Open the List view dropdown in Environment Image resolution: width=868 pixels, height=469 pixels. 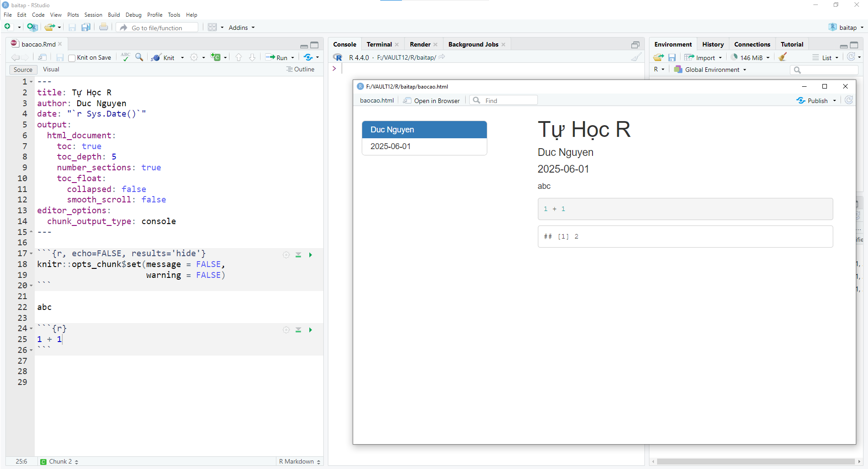826,57
